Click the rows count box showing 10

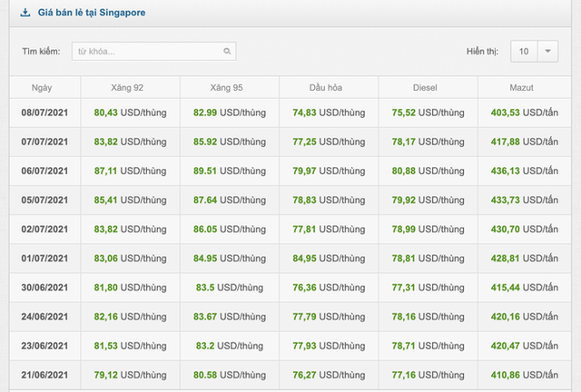coord(524,51)
